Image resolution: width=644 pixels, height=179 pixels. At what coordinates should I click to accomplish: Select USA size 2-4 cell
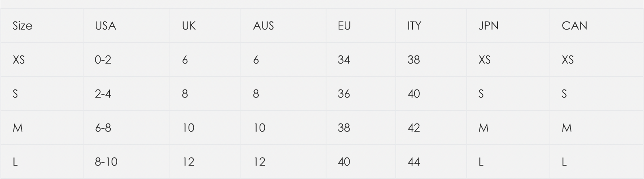[x=103, y=94]
